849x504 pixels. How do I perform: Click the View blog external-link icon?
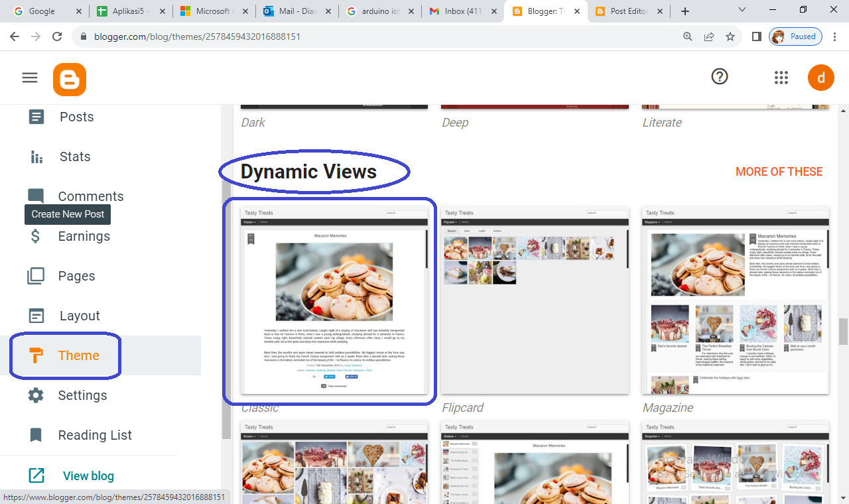click(x=36, y=475)
